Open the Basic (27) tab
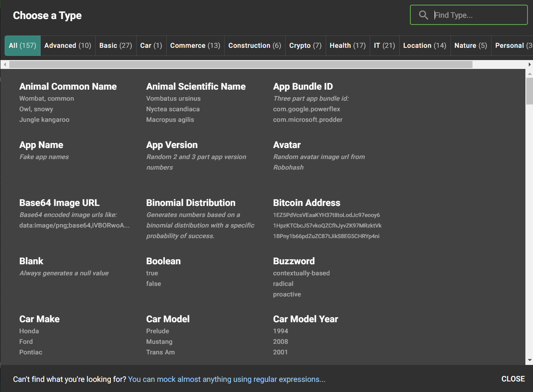 tap(115, 46)
